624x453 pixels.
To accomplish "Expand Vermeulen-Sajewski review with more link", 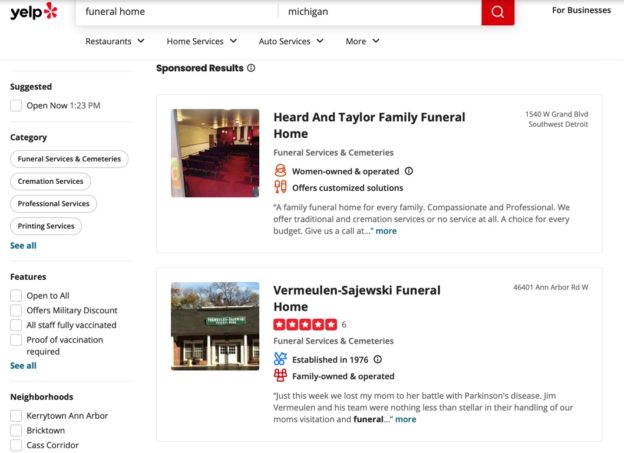I will pos(406,419).
